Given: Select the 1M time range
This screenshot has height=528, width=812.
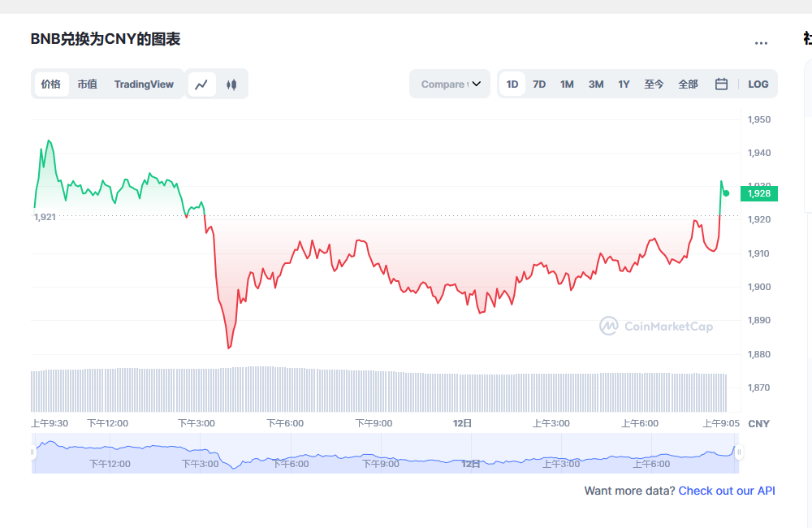Looking at the screenshot, I should 567,84.
